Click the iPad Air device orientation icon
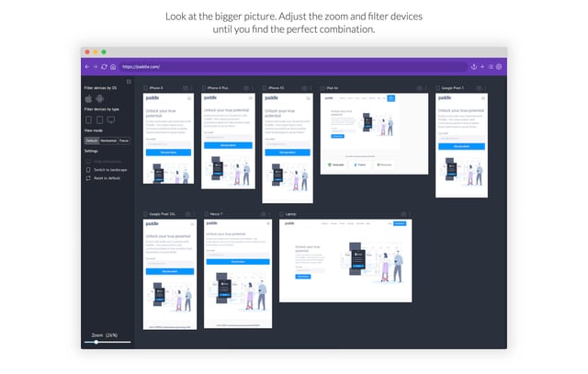 pyautogui.click(x=322, y=88)
